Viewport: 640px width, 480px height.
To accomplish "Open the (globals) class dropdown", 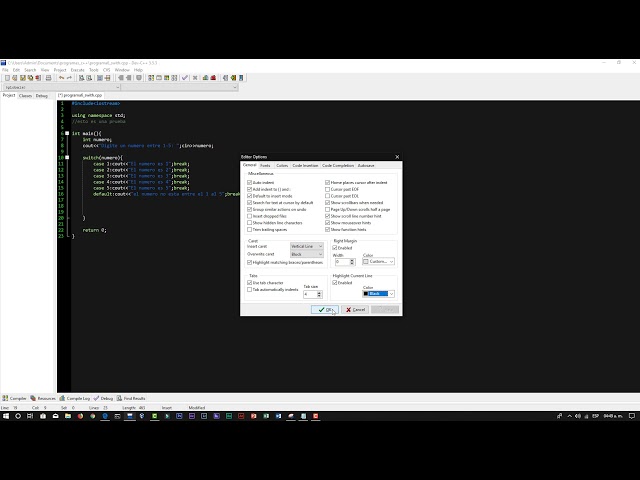I will (x=62, y=87).
